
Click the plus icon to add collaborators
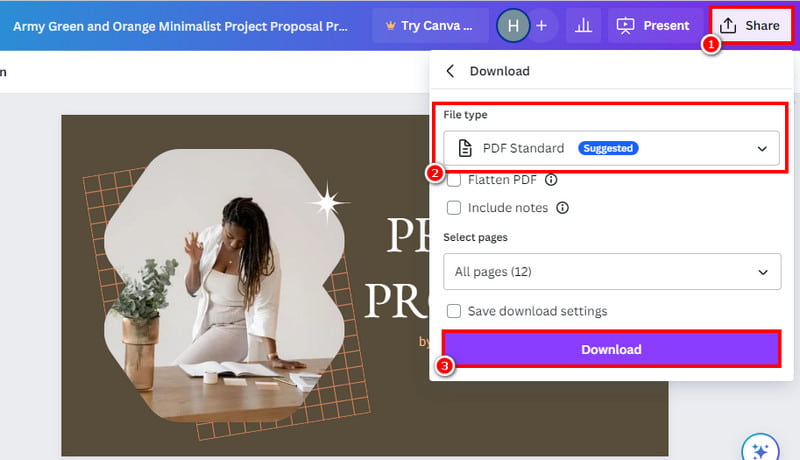[541, 25]
